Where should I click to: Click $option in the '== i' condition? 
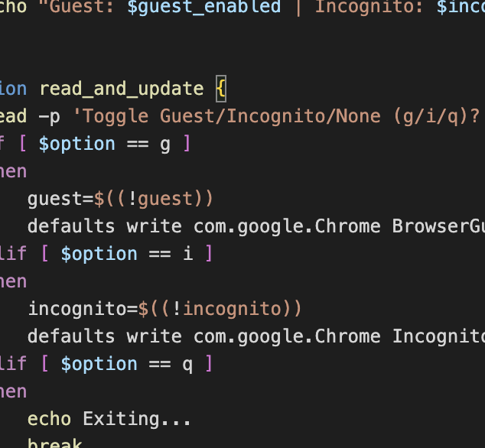99,254
